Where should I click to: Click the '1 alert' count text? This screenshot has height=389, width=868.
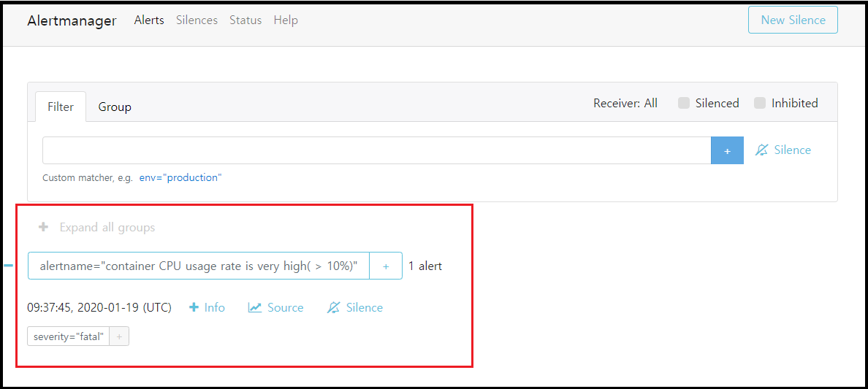pos(425,266)
